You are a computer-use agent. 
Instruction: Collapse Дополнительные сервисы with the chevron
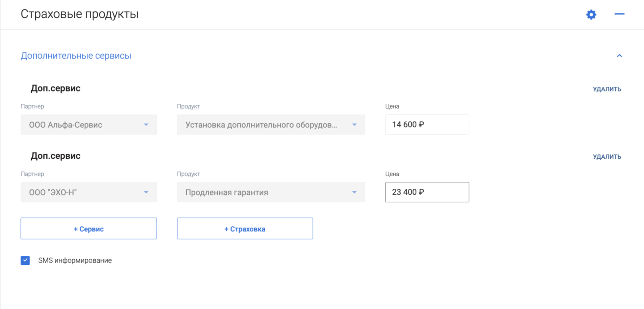[619, 56]
